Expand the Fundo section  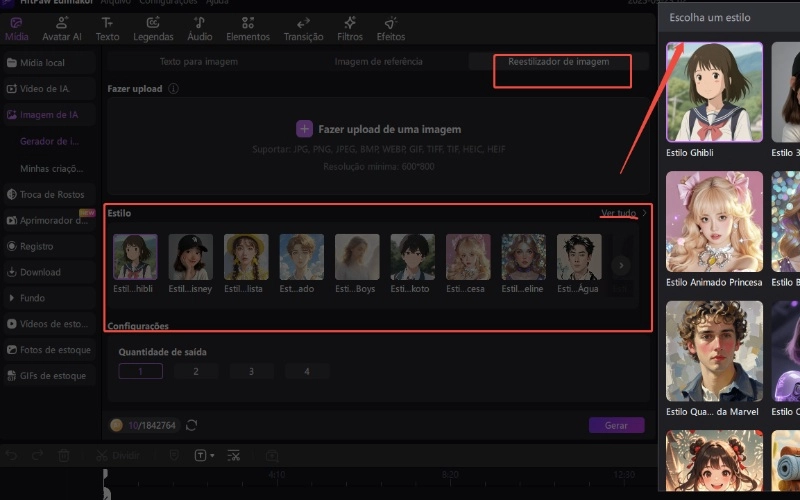48,298
